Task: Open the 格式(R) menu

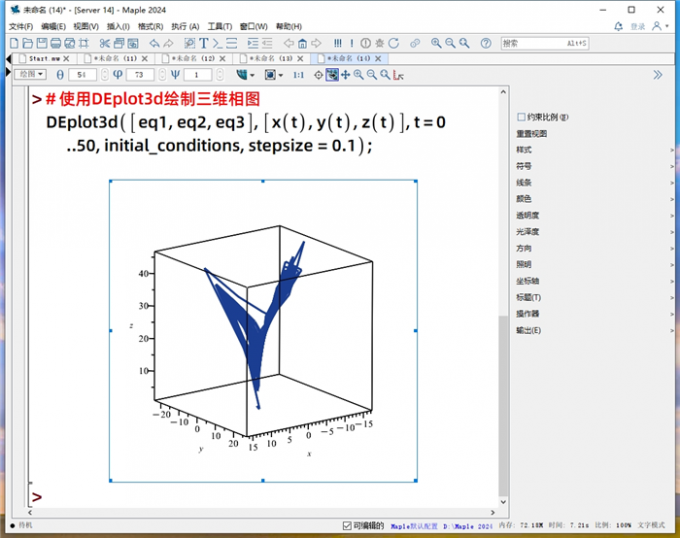Action: (150, 26)
